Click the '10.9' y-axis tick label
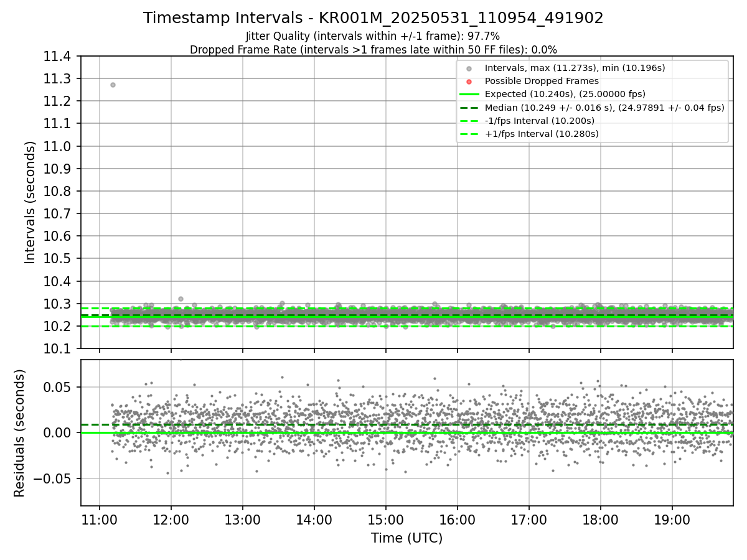The image size is (747, 560). point(57,169)
